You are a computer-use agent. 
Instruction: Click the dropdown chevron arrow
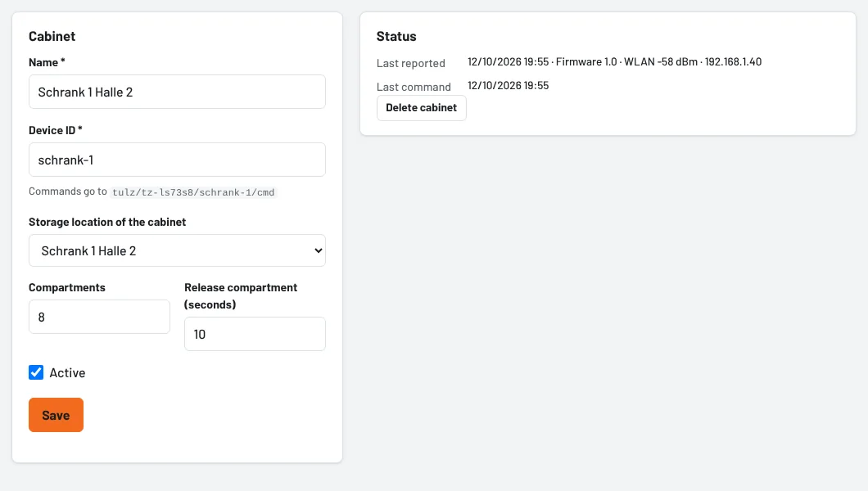(319, 250)
